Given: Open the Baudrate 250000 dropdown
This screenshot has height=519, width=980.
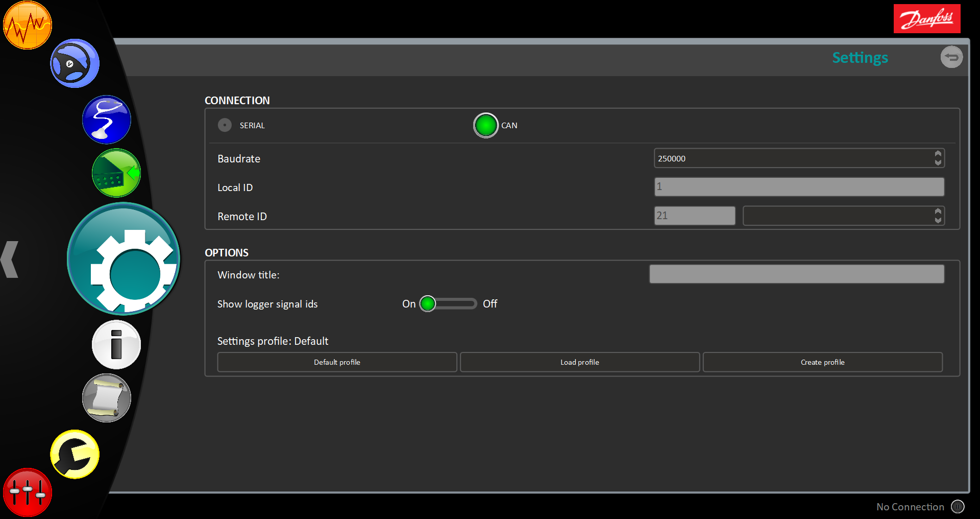Looking at the screenshot, I should (x=799, y=158).
